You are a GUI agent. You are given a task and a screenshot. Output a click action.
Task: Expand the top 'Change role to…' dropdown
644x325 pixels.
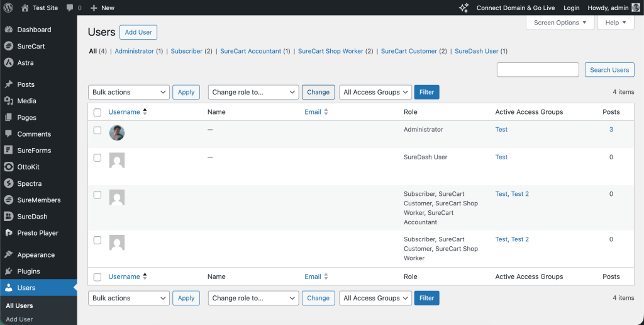pos(253,92)
